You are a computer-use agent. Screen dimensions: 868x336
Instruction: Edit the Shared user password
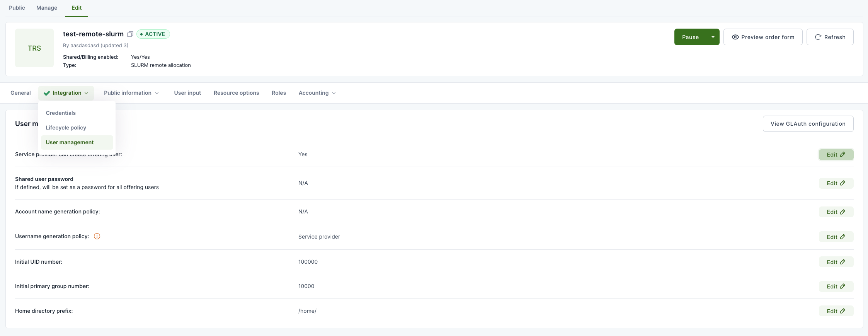point(836,183)
